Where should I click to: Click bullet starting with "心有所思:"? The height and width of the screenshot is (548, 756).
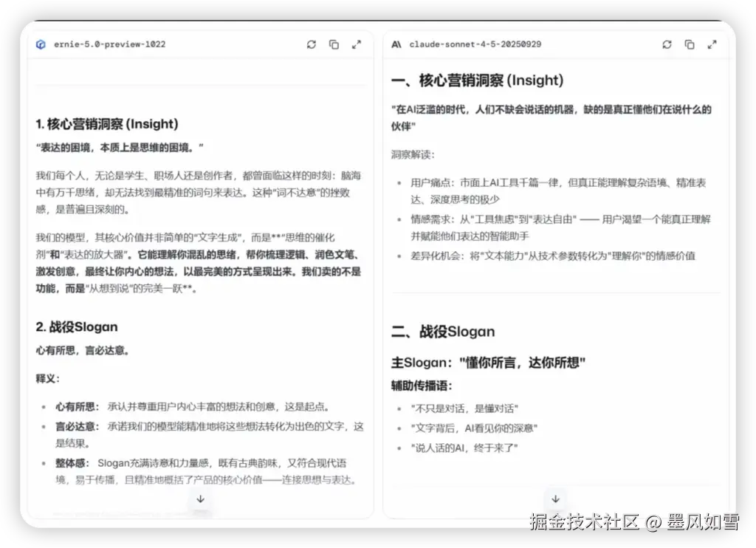[x=193, y=407]
